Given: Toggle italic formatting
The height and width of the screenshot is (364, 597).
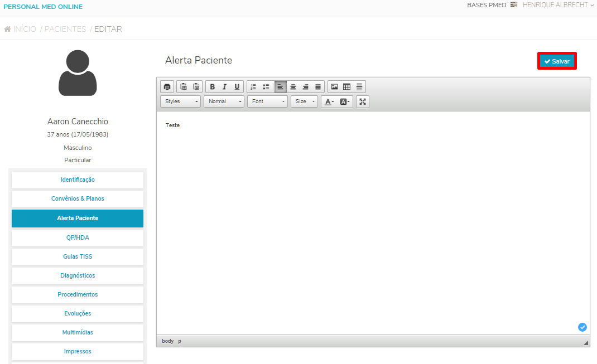Looking at the screenshot, I should 225,87.
